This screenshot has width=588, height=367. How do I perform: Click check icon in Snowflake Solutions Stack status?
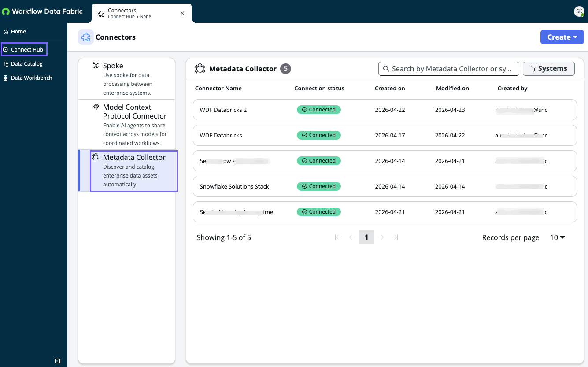point(304,186)
